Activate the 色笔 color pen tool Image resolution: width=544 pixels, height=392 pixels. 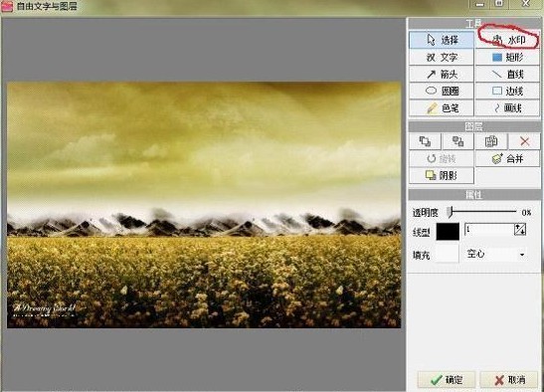coord(442,108)
